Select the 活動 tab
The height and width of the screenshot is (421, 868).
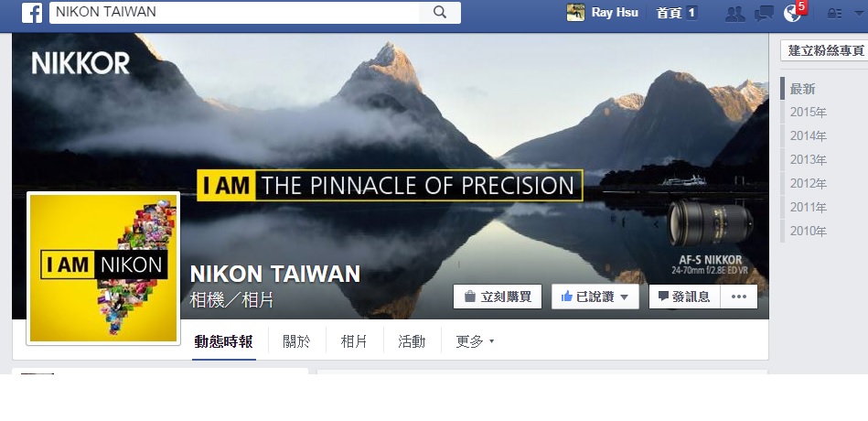pos(412,341)
